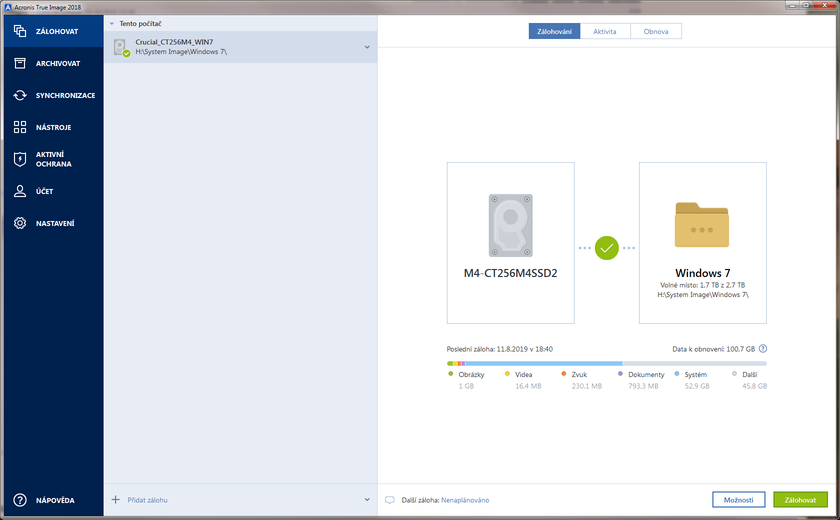Click the Přidat zálohu link

(147, 500)
